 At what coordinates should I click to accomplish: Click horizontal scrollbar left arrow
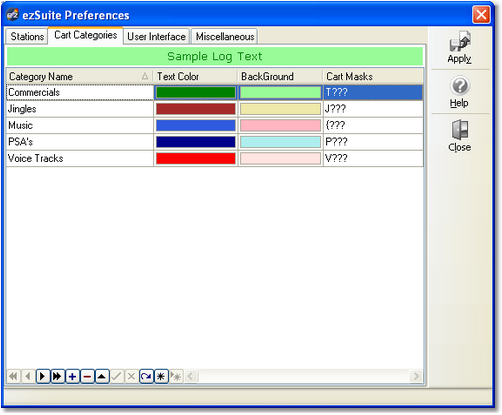pos(191,377)
